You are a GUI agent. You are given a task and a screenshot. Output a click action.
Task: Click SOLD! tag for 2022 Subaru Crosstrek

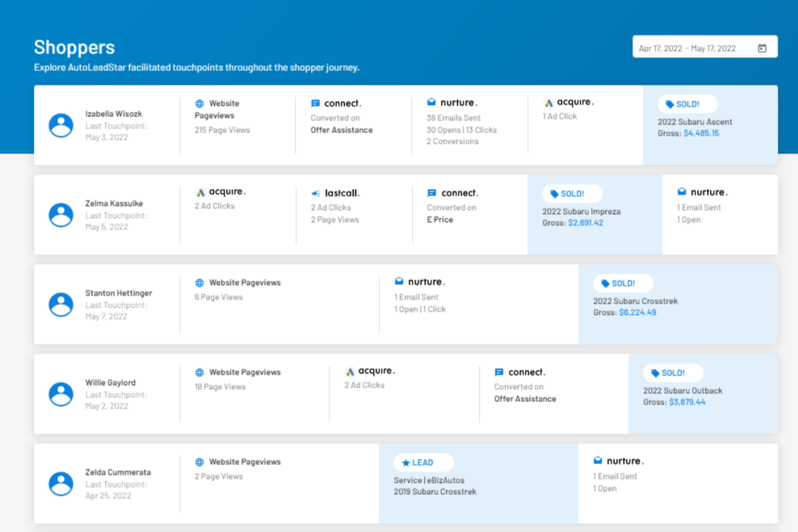623,283
